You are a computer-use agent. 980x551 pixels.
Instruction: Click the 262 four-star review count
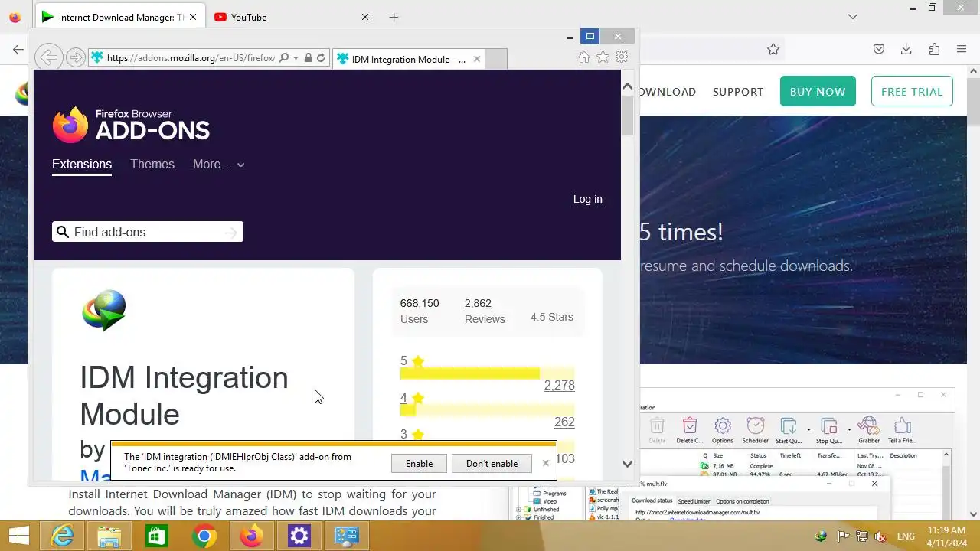[564, 422]
